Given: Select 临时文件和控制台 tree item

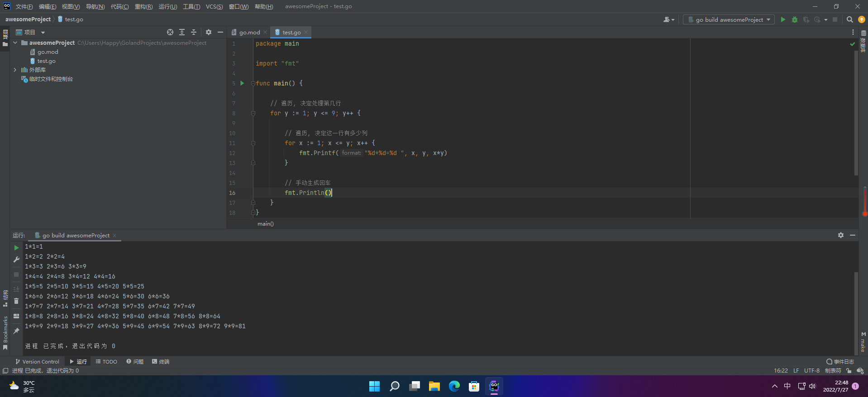Looking at the screenshot, I should [x=51, y=79].
